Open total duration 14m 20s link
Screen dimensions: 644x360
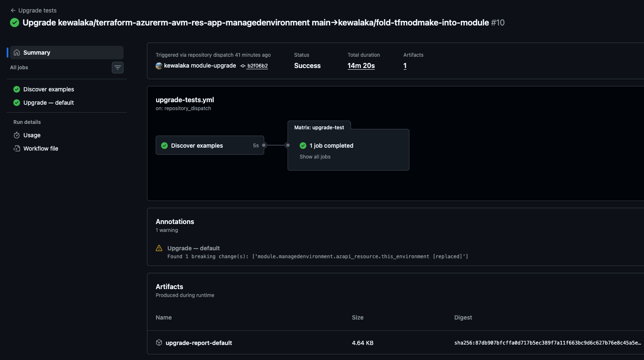[361, 65]
